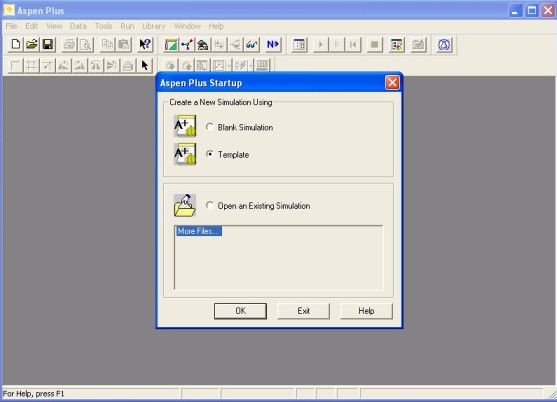This screenshot has height=402, width=557.
Task: Open the Window menu
Action: point(187,26)
